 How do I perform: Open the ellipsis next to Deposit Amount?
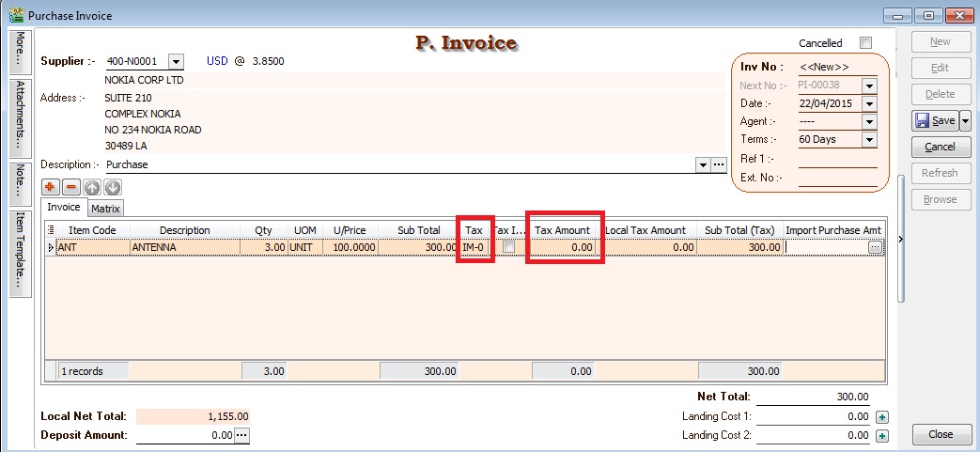pyautogui.click(x=241, y=435)
